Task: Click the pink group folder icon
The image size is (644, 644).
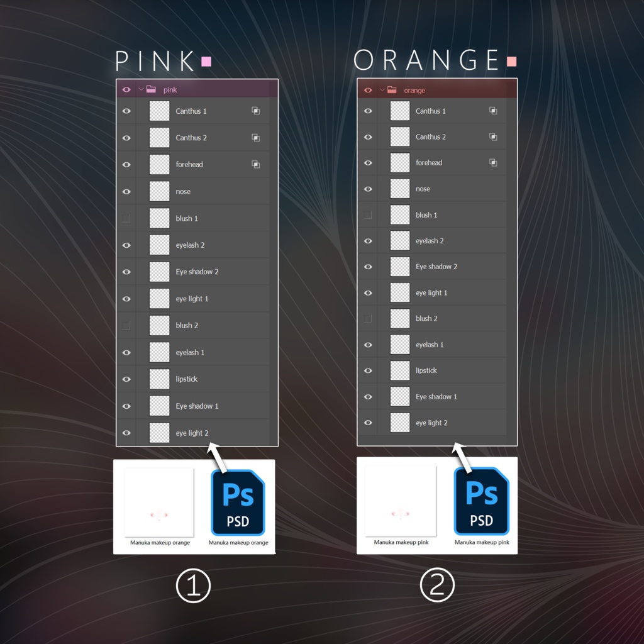Action: 151,89
